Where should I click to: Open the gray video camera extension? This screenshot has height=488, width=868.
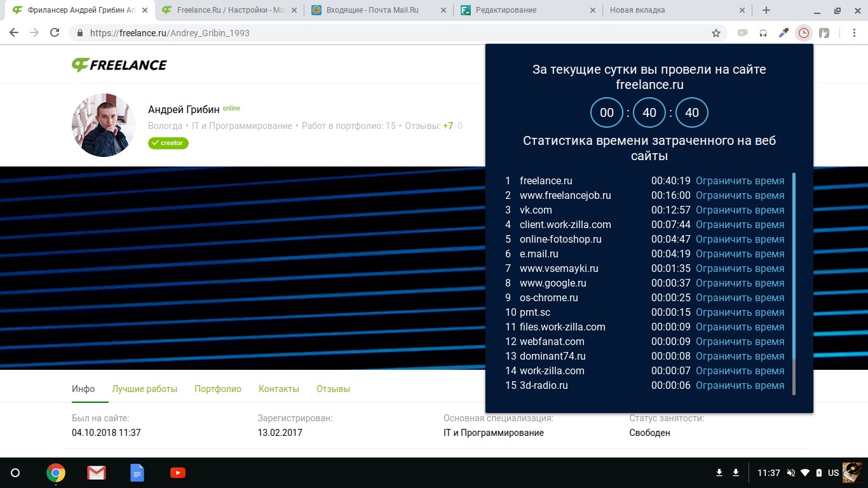(742, 33)
